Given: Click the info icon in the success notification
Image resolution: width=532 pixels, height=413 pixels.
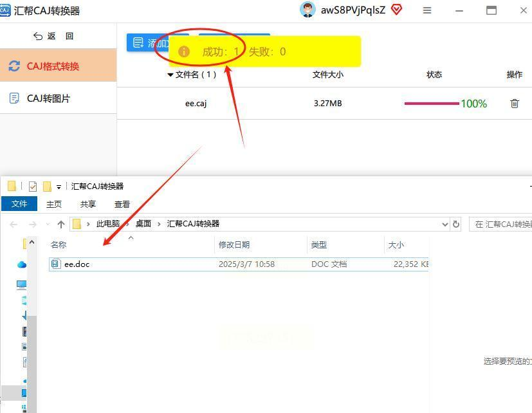Looking at the screenshot, I should tap(184, 51).
